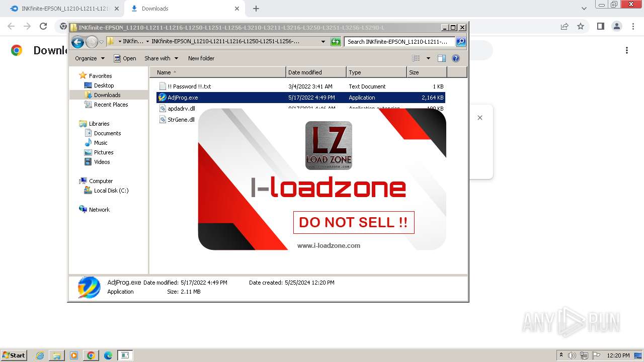
Task: Switch to the Downloads Chrome tab
Action: (x=184, y=9)
